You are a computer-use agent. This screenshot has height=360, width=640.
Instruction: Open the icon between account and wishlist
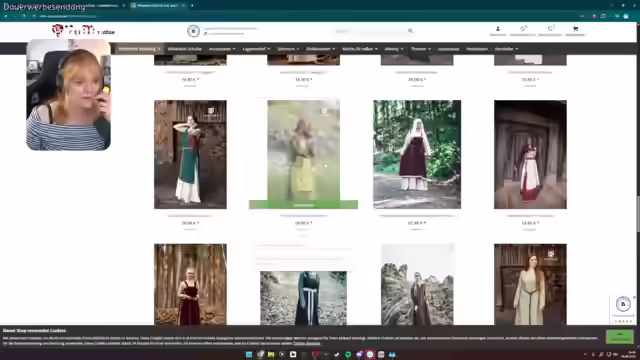(524, 29)
